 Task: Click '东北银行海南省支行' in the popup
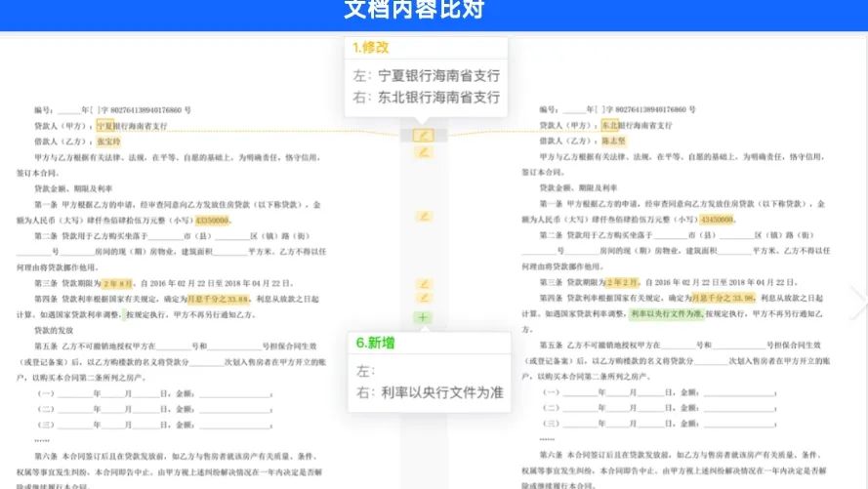[x=438, y=97]
